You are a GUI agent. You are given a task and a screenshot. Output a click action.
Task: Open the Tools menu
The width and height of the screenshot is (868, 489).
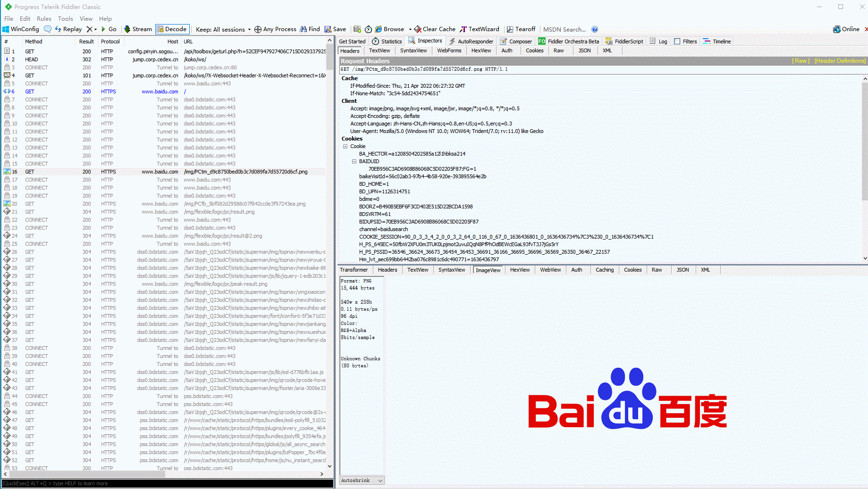(66, 19)
